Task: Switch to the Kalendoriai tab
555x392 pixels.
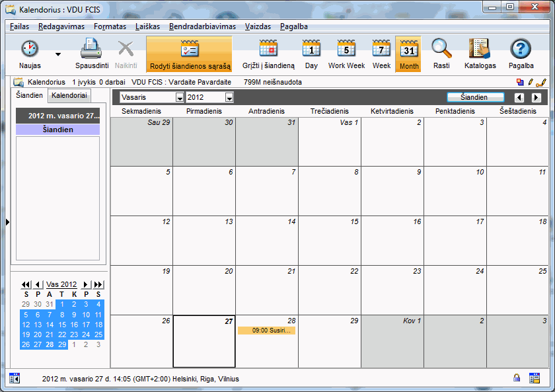Action: (69, 96)
